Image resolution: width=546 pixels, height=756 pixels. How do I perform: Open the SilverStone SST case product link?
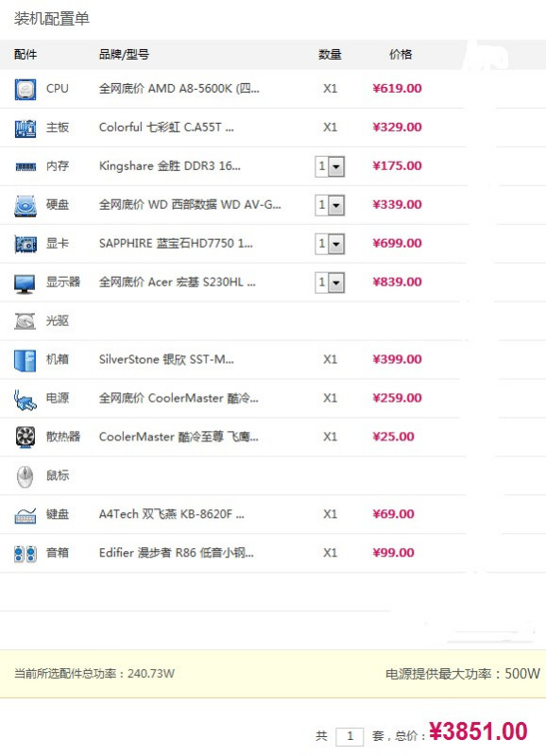pyautogui.click(x=166, y=359)
